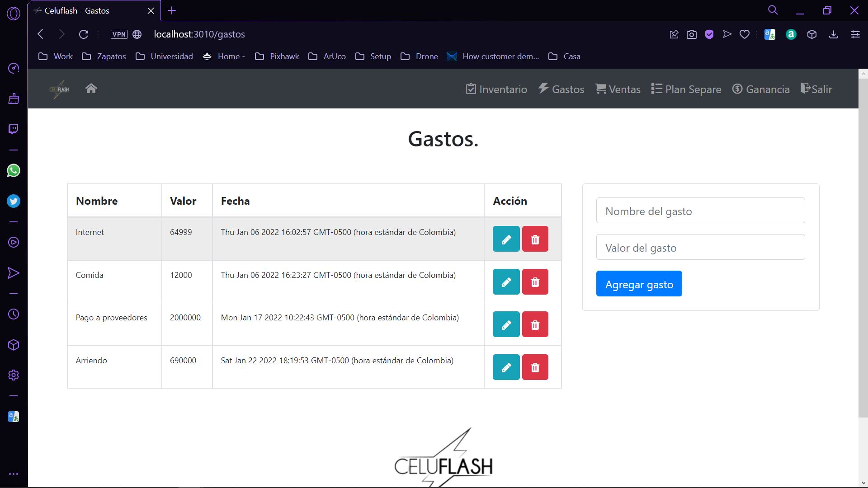Click the edit pencil for Internet expense
Viewport: 868px width, 488px height.
506,239
